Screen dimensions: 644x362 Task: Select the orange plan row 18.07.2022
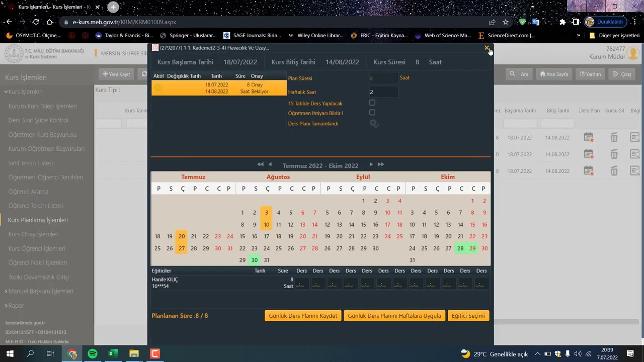click(x=219, y=88)
